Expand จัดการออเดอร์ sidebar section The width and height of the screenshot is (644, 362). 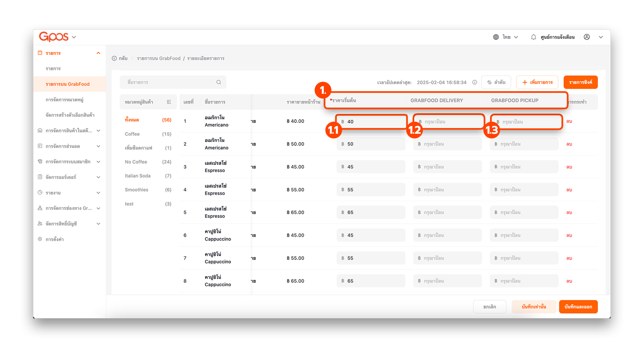(98, 177)
